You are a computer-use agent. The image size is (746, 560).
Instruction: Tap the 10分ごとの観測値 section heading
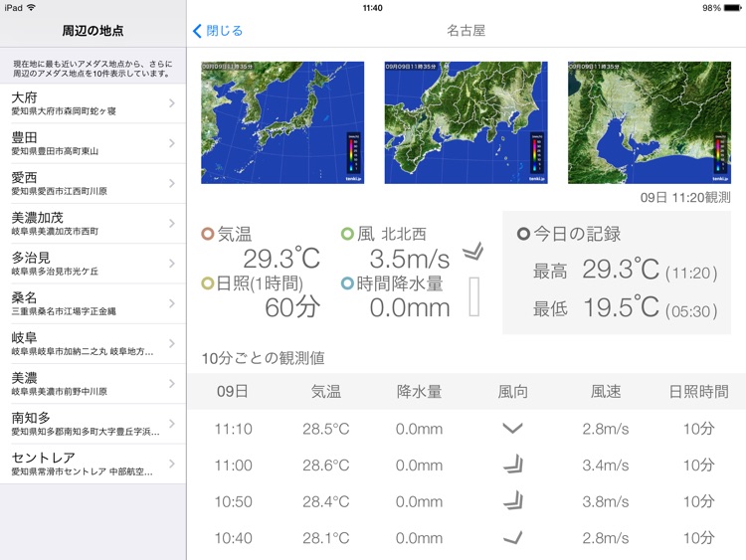coord(263,358)
